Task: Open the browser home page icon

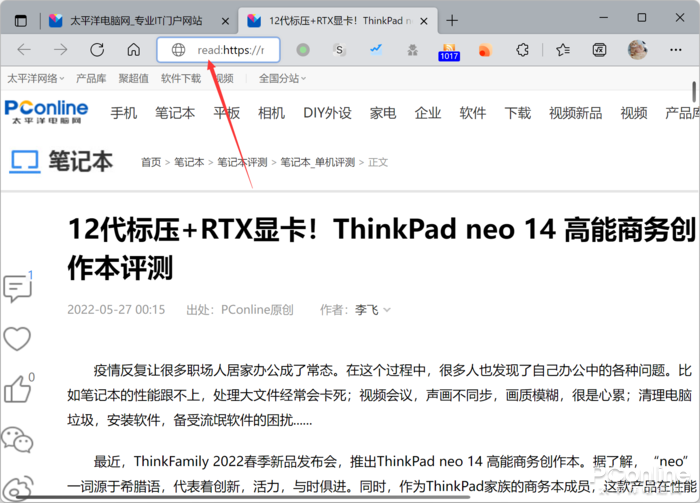Action: tap(133, 50)
